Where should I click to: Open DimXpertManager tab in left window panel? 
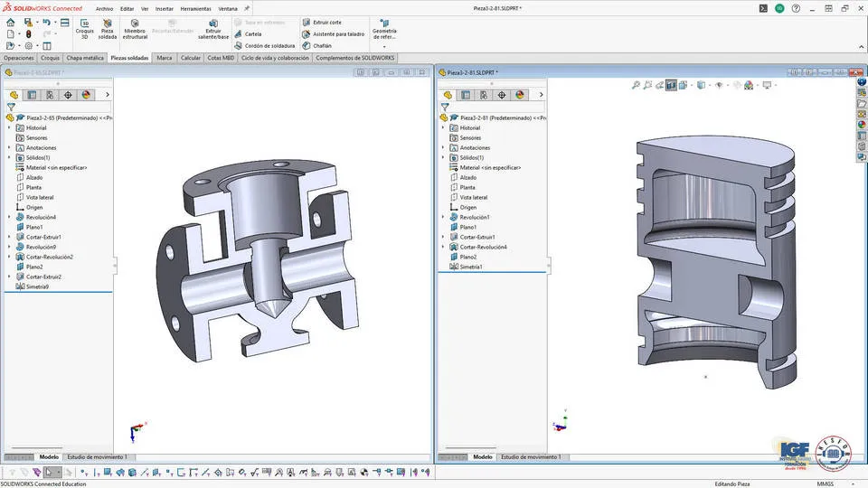tap(68, 95)
